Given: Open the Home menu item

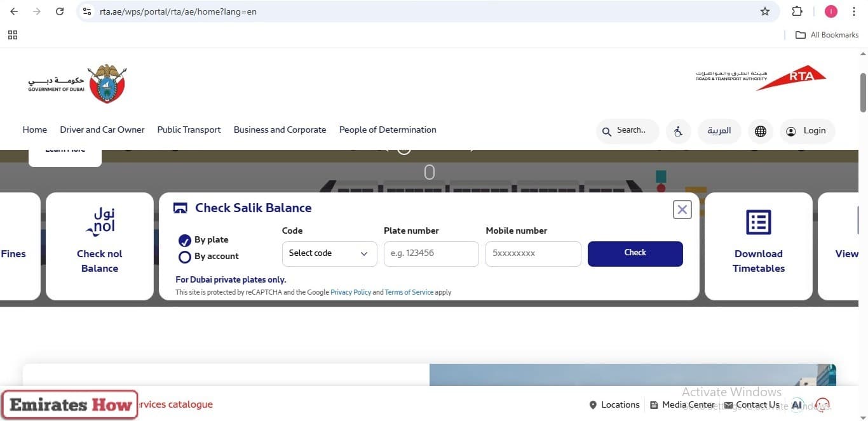Looking at the screenshot, I should [x=35, y=130].
